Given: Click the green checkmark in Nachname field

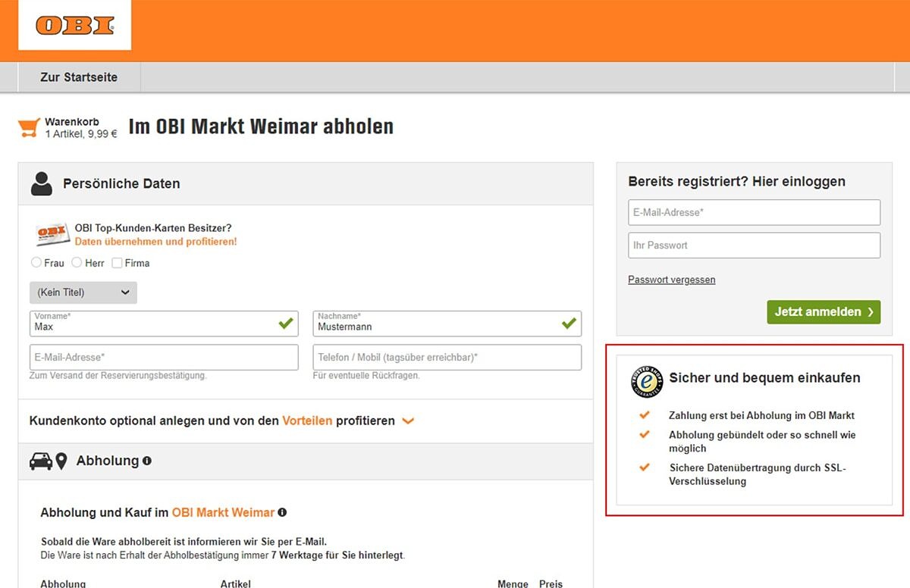Looking at the screenshot, I should (569, 324).
